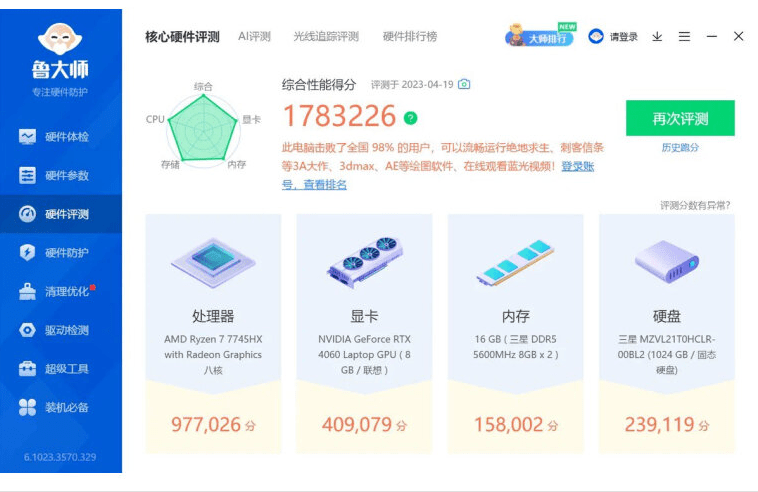Switch to the 光线追踪评测 tab
The height and width of the screenshot is (492, 758).
[326, 37]
